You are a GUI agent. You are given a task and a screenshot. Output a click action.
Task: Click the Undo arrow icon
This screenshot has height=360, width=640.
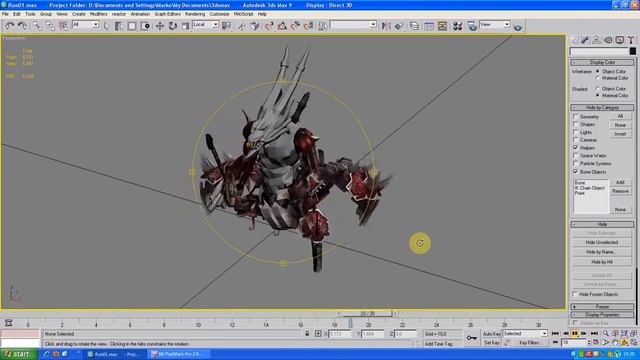point(9,26)
